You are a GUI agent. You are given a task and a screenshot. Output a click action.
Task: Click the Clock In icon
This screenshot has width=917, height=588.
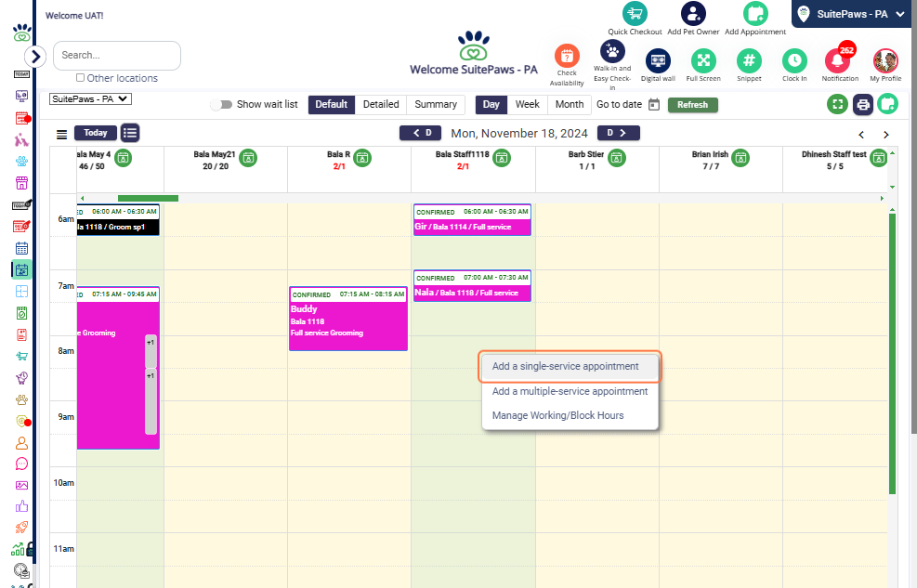pos(794,60)
